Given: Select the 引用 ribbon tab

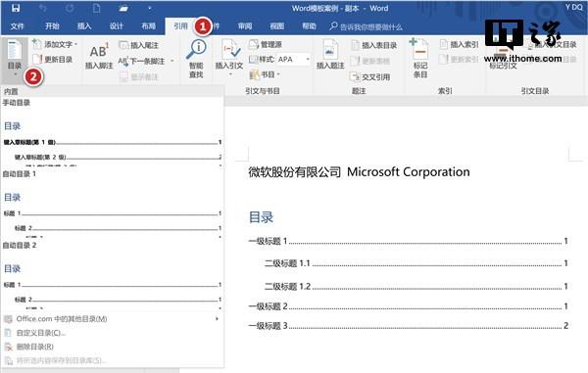Looking at the screenshot, I should pos(180,25).
